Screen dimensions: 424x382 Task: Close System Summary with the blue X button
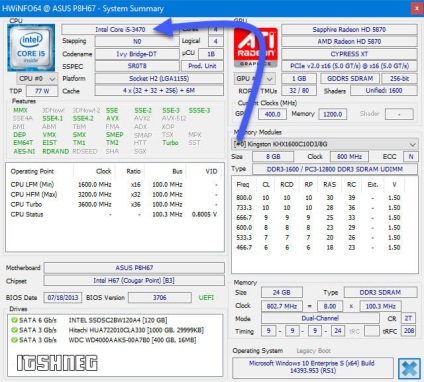pos(409,368)
